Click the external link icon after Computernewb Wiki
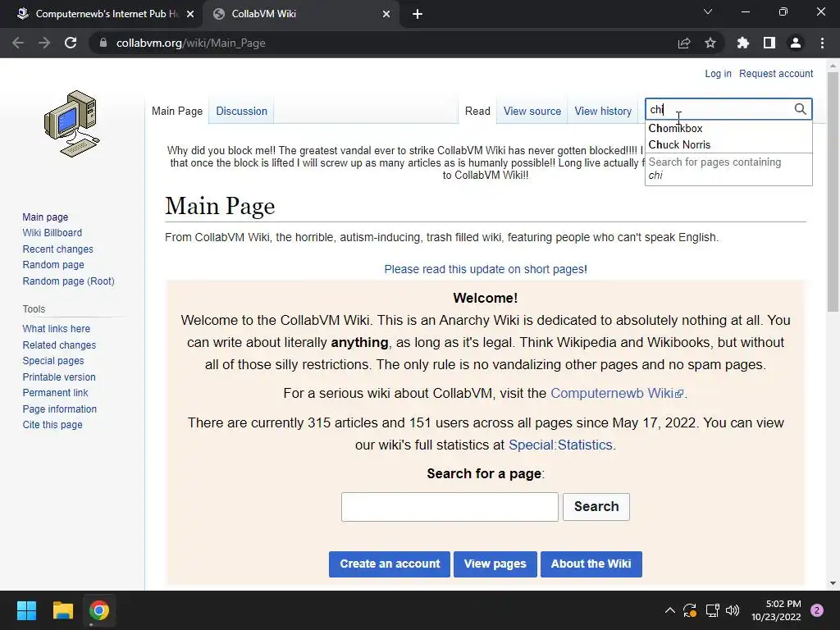This screenshot has height=630, width=840. click(679, 394)
